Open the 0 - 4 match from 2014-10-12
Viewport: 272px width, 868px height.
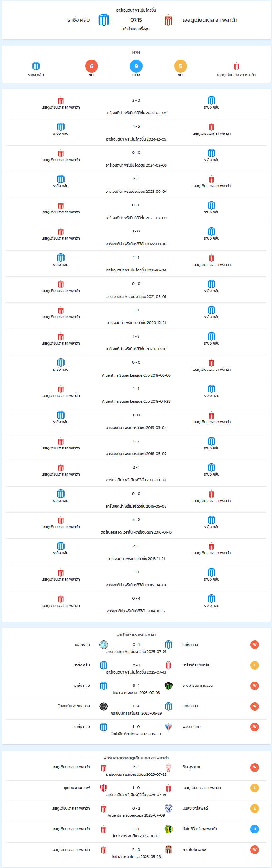coord(136,605)
